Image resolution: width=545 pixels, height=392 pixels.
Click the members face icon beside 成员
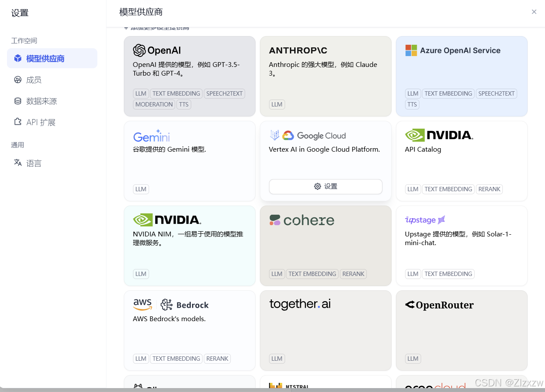[18, 80]
